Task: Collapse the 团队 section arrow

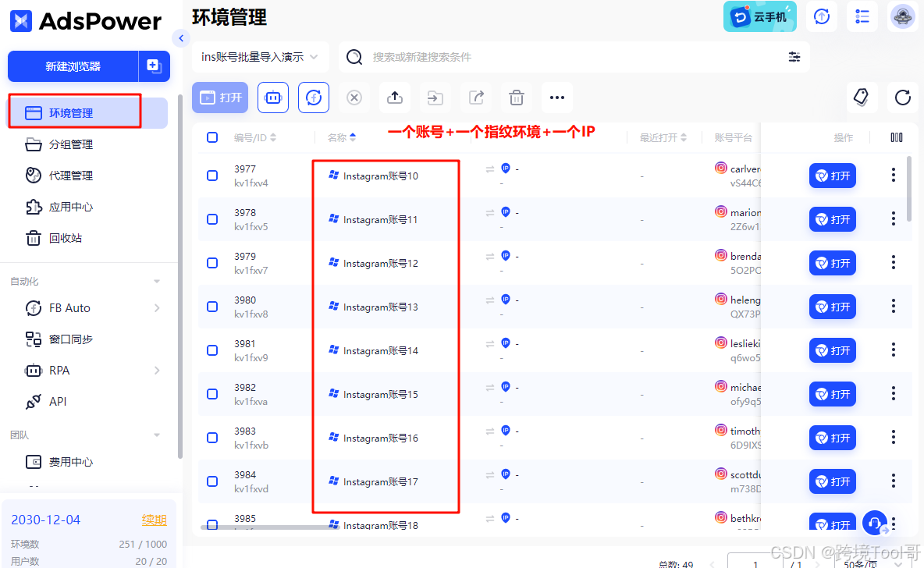Action: (157, 435)
